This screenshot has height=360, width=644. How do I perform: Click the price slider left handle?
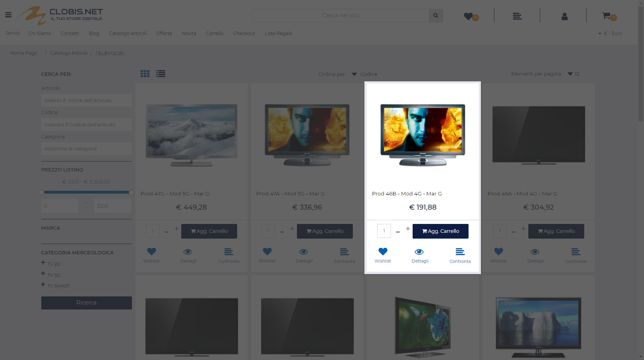pos(41,192)
